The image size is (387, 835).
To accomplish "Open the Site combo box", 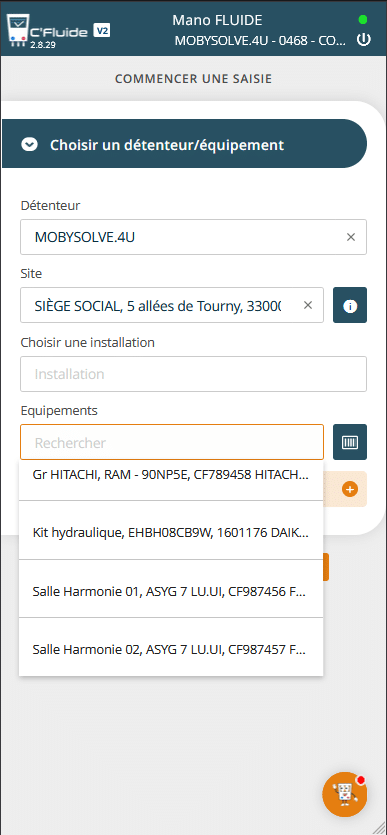I will (x=172, y=305).
